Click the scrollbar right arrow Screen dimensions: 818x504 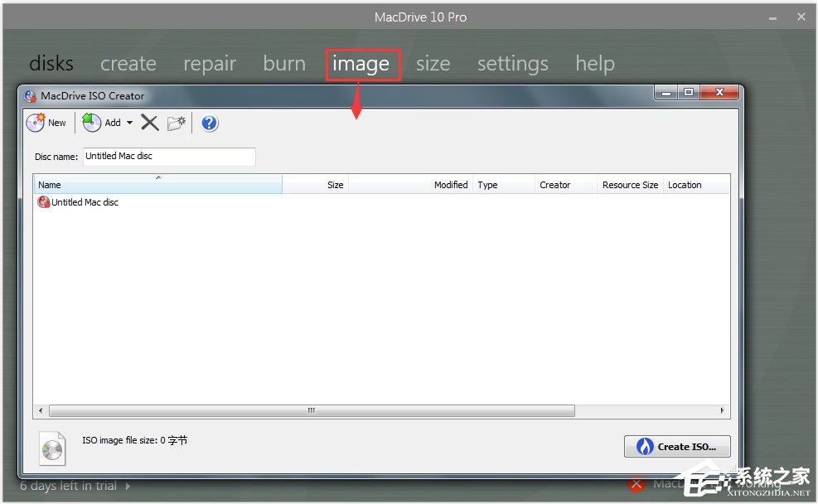click(722, 410)
